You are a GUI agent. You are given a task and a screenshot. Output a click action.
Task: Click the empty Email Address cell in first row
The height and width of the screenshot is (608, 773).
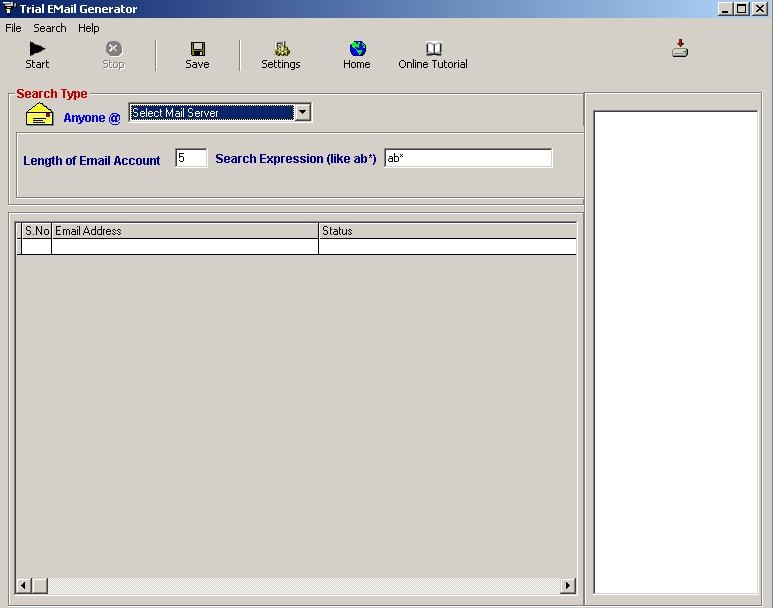tap(185, 247)
